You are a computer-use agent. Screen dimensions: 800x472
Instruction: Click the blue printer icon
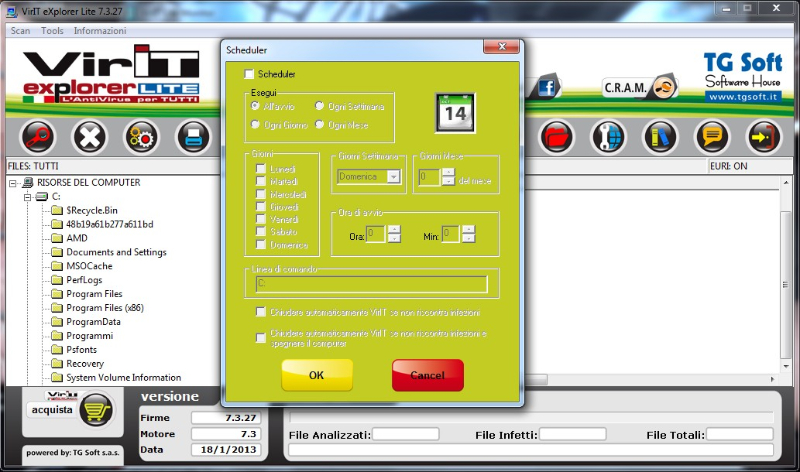[194, 135]
